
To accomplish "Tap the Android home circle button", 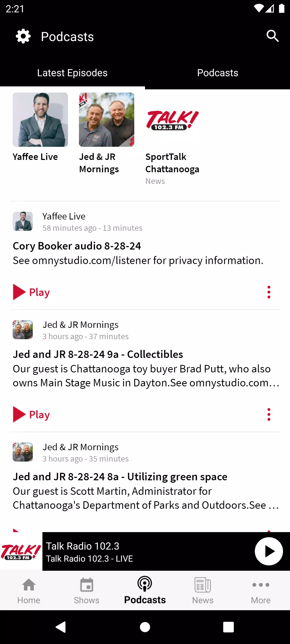I will coord(145,627).
